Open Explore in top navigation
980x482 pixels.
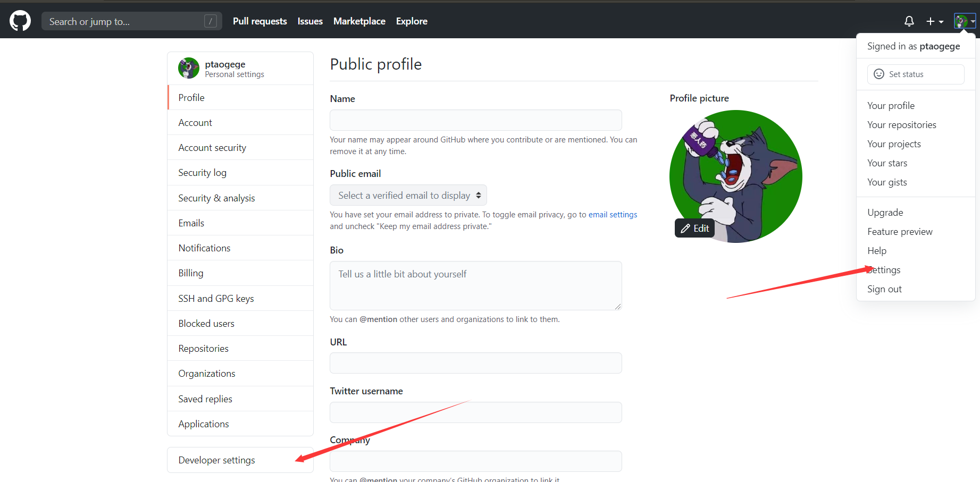tap(412, 21)
